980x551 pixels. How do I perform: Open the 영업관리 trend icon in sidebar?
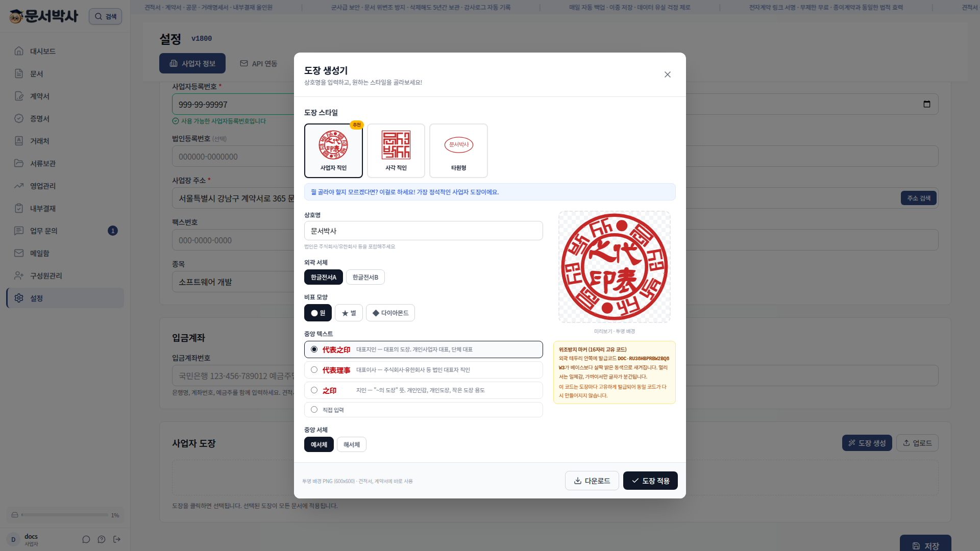pyautogui.click(x=19, y=186)
